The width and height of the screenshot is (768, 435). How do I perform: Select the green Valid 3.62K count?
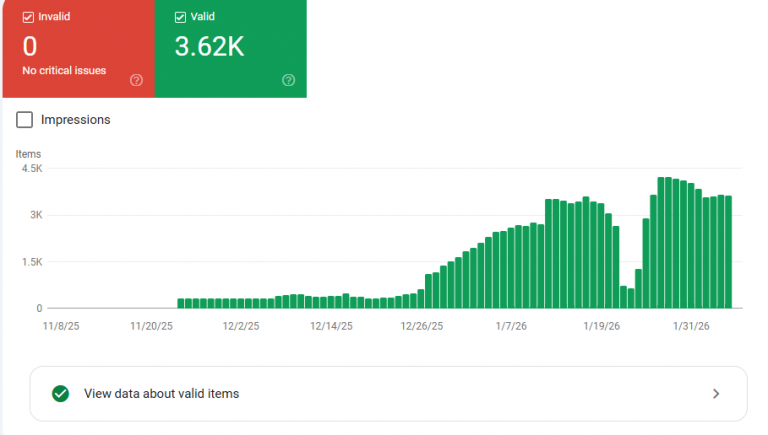point(209,46)
